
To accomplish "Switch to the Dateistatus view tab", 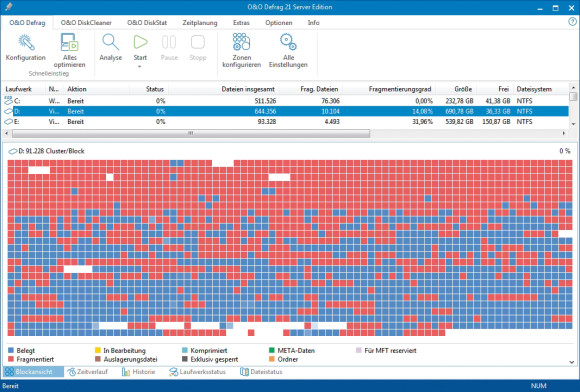I will coord(261,372).
